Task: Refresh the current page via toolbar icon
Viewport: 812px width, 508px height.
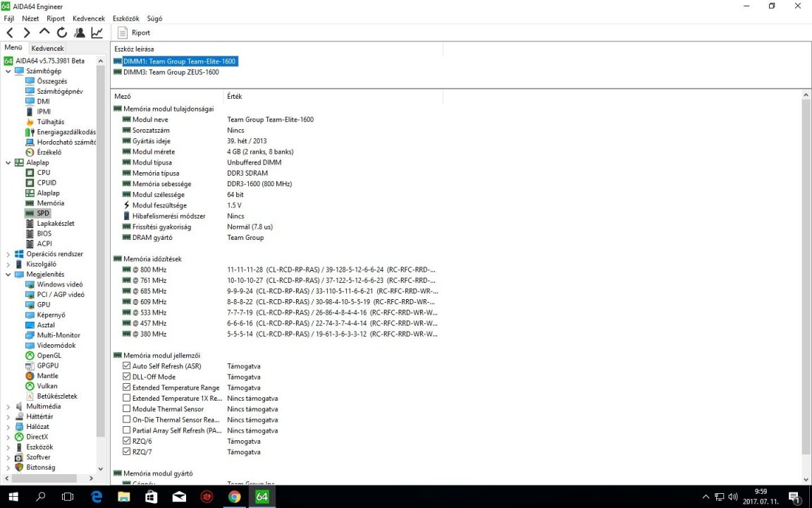Action: (x=61, y=32)
